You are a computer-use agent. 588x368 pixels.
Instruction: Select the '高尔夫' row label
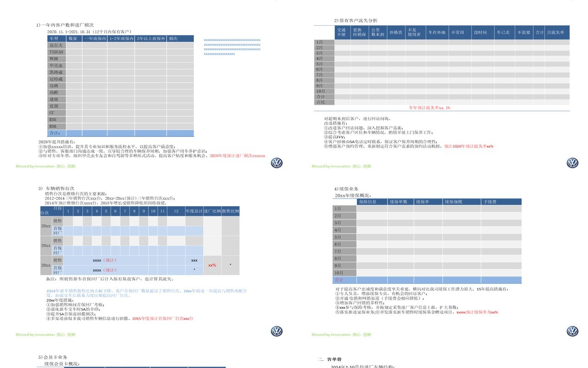click(57, 46)
